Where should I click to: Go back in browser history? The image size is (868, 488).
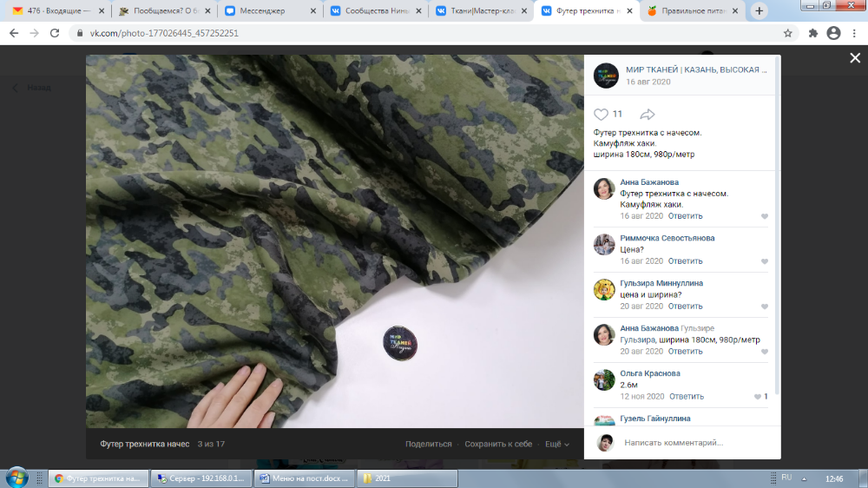(14, 33)
